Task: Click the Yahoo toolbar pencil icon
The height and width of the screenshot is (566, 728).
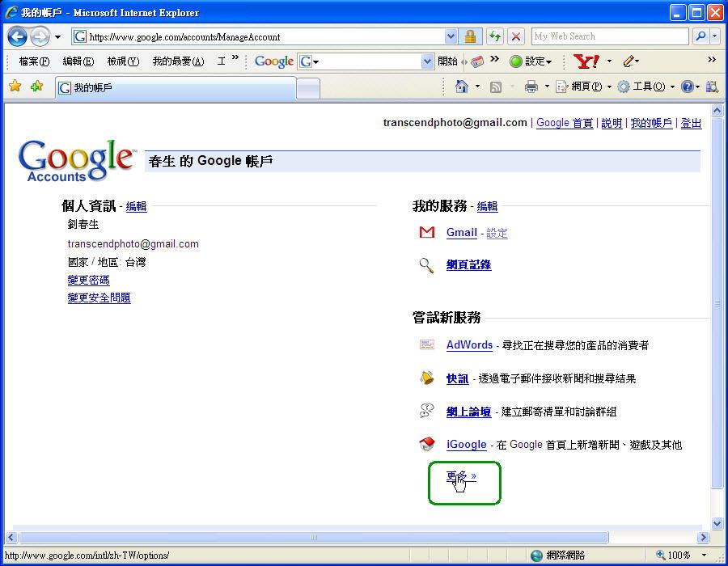Action: click(629, 61)
